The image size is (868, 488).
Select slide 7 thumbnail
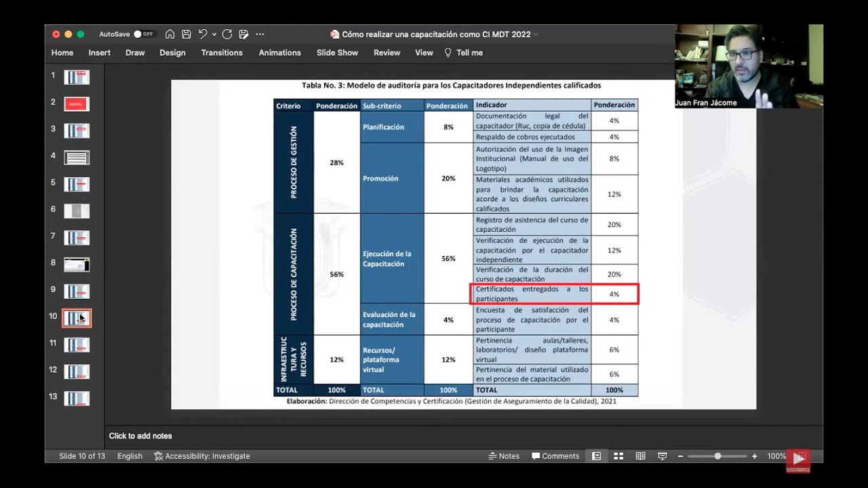77,238
